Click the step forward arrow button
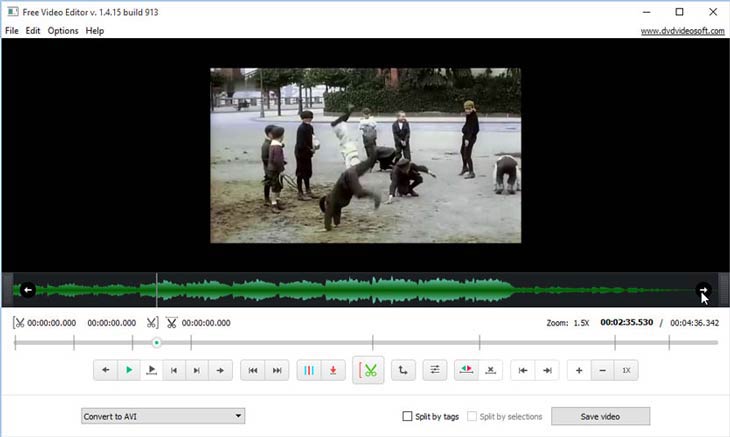Image resolution: width=730 pixels, height=437 pixels. [x=220, y=370]
